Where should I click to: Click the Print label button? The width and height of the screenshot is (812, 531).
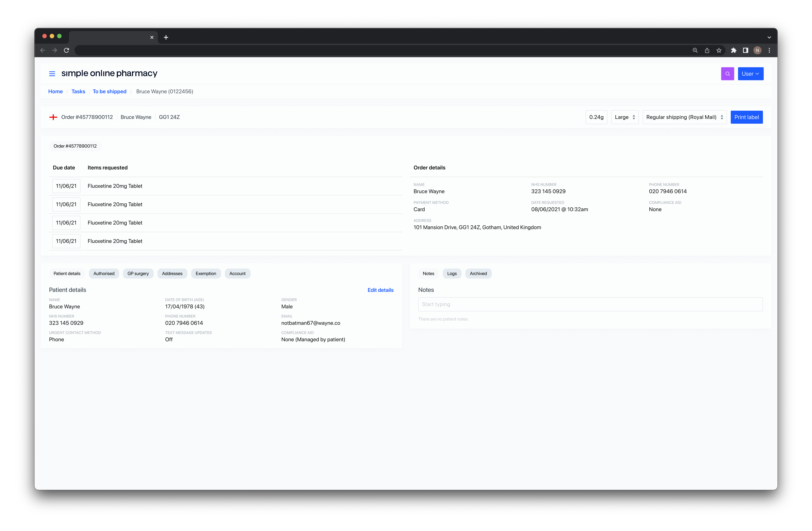point(746,117)
